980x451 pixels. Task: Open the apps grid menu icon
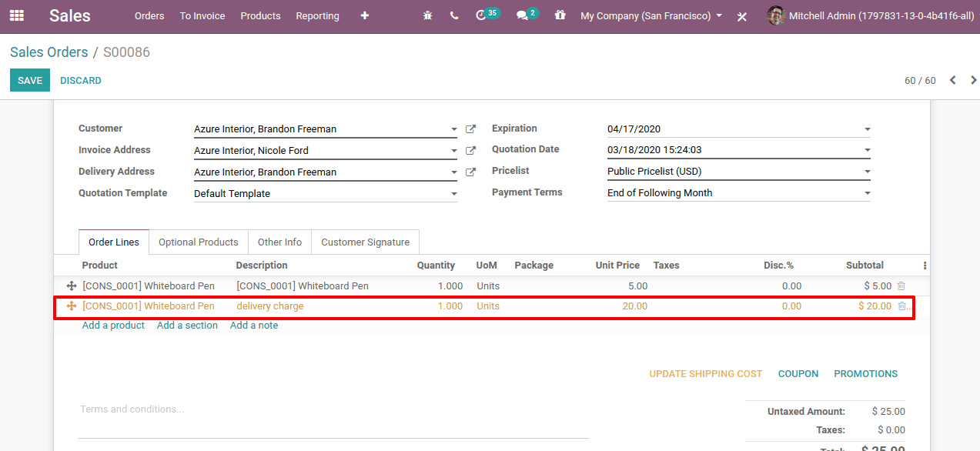click(x=16, y=15)
